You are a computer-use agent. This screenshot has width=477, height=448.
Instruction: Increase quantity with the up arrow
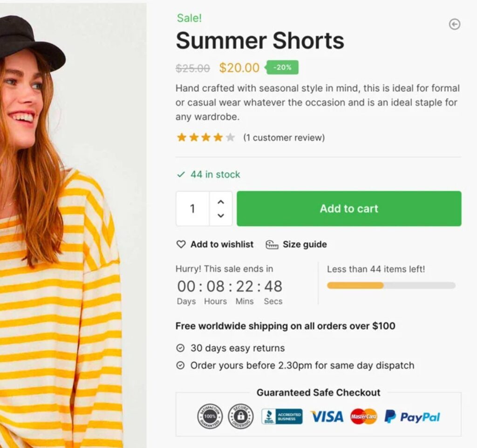(221, 202)
